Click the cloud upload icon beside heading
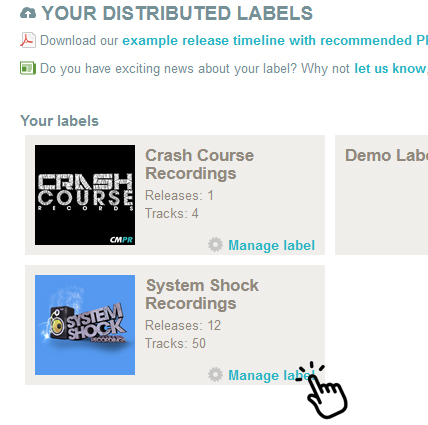 (x=28, y=13)
